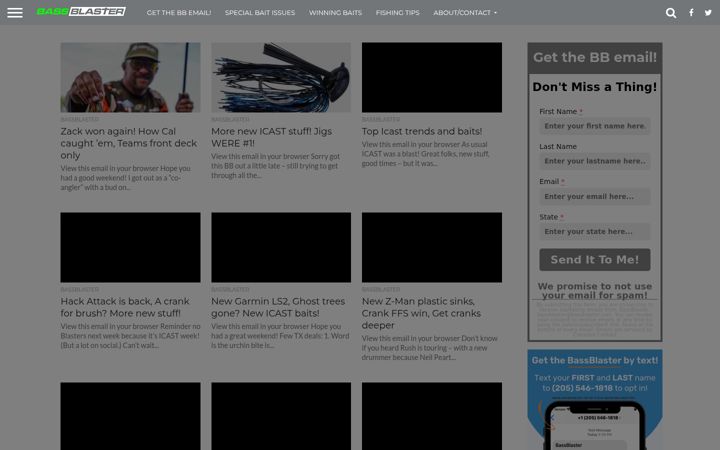Open thumbnail above New Z-Man plastic article

(432, 247)
